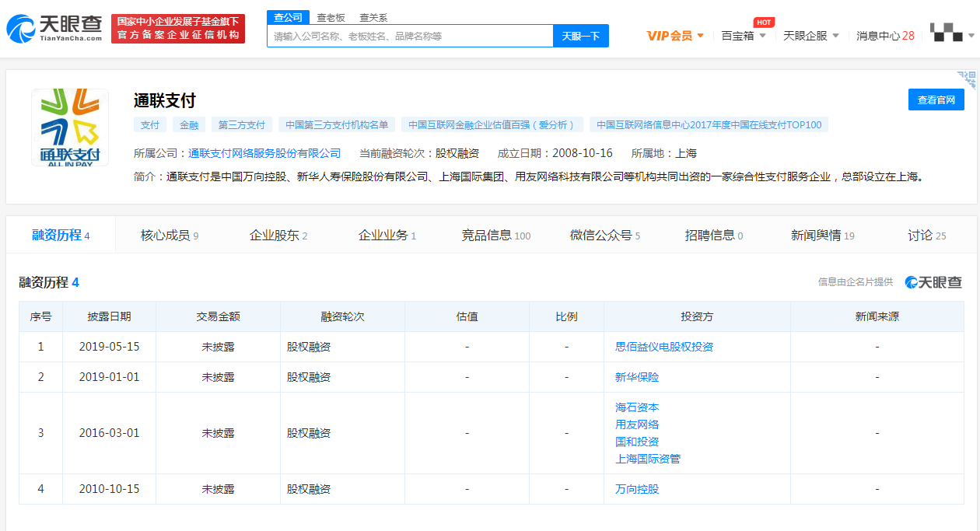Select the 第三方支付 tag
Image resolution: width=980 pixels, height=531 pixels.
[x=242, y=124]
